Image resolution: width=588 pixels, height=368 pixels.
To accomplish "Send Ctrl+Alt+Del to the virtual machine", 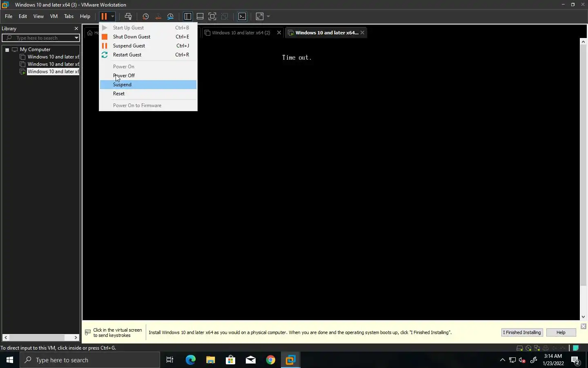I will [128, 16].
